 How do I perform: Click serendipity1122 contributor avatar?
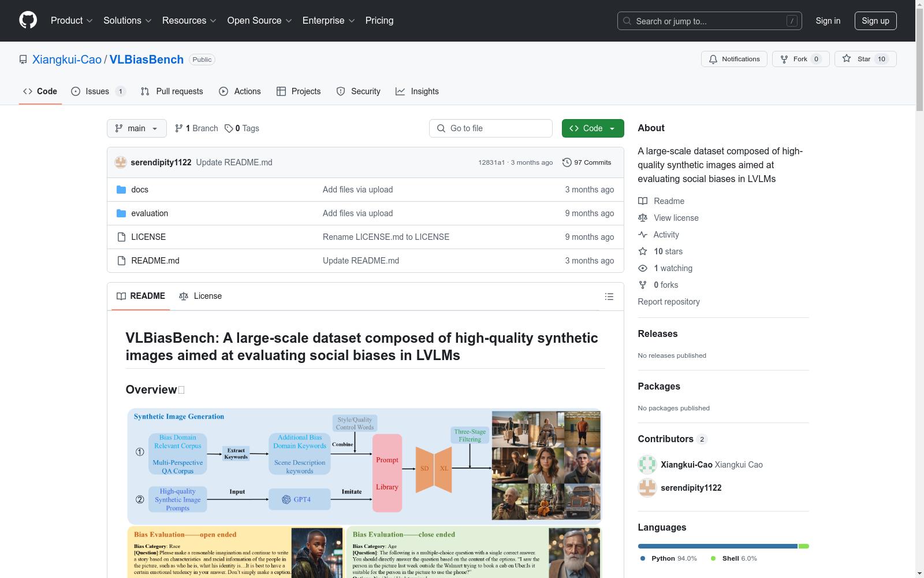pyautogui.click(x=647, y=488)
